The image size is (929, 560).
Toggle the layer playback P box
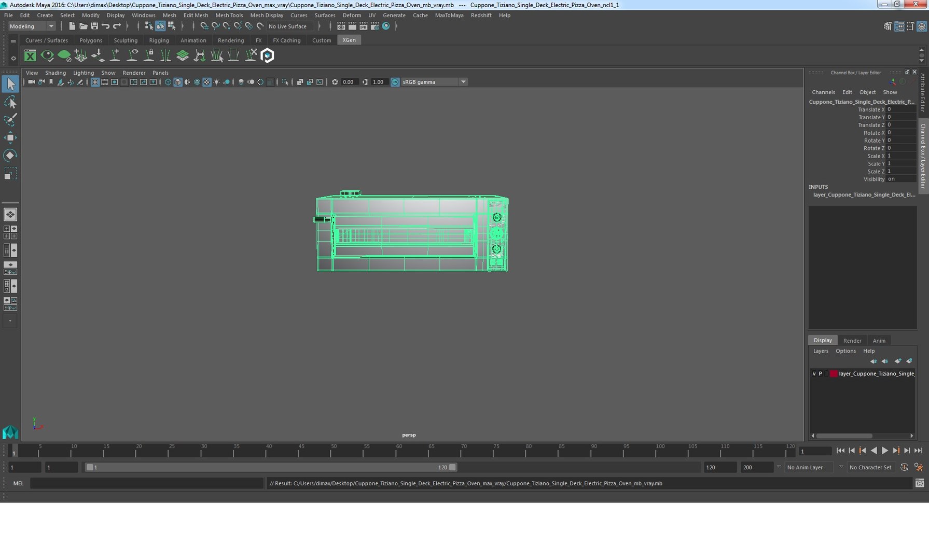820,374
